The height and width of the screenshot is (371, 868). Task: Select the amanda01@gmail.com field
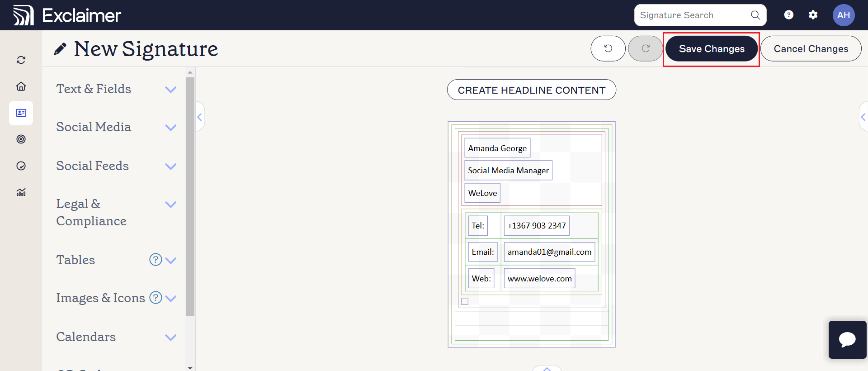point(549,252)
